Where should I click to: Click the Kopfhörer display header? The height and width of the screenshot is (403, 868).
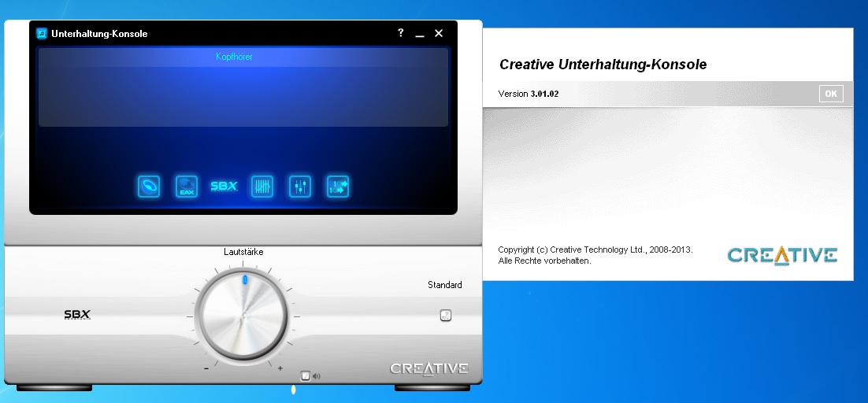point(243,57)
